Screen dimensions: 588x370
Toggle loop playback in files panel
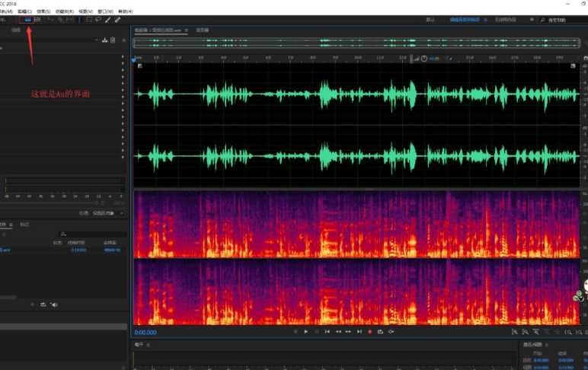point(43,305)
